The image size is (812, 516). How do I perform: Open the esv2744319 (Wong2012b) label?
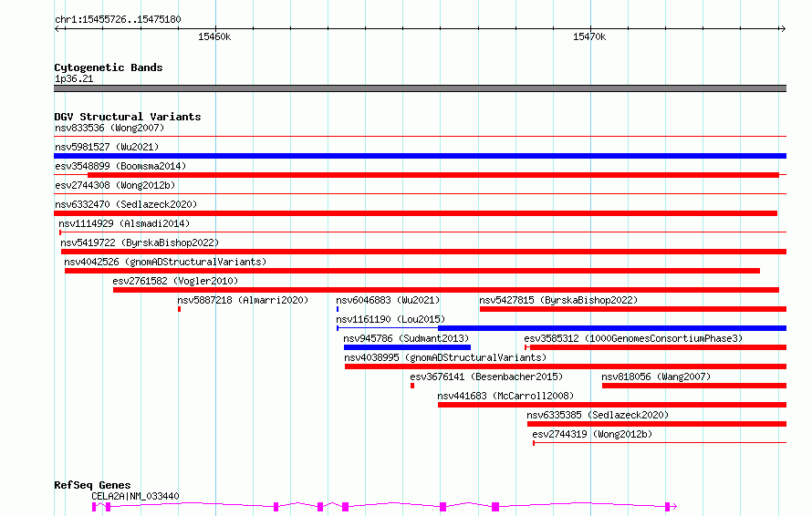(x=592, y=434)
